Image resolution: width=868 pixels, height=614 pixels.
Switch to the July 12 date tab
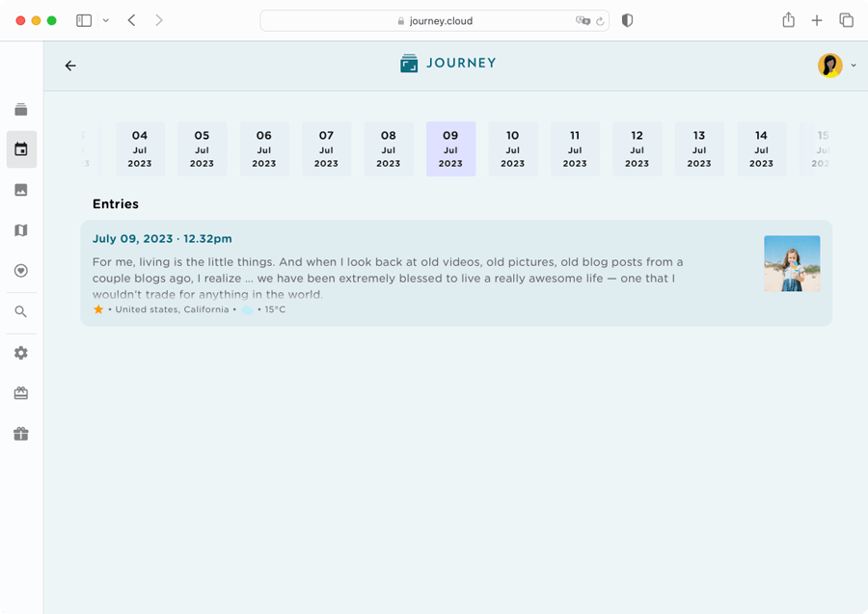point(637,148)
